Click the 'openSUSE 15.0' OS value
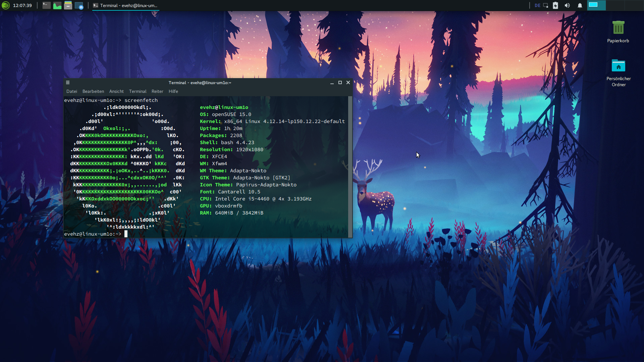 tap(231, 114)
